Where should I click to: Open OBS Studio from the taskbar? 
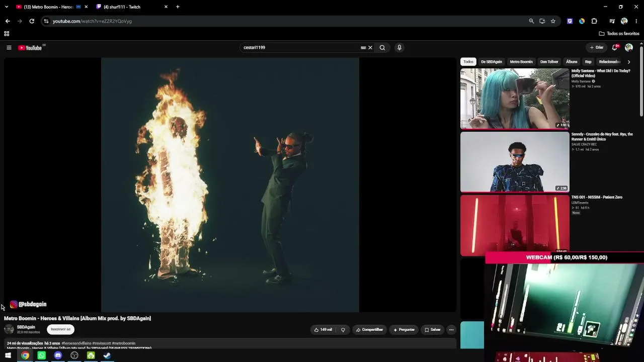click(x=74, y=355)
